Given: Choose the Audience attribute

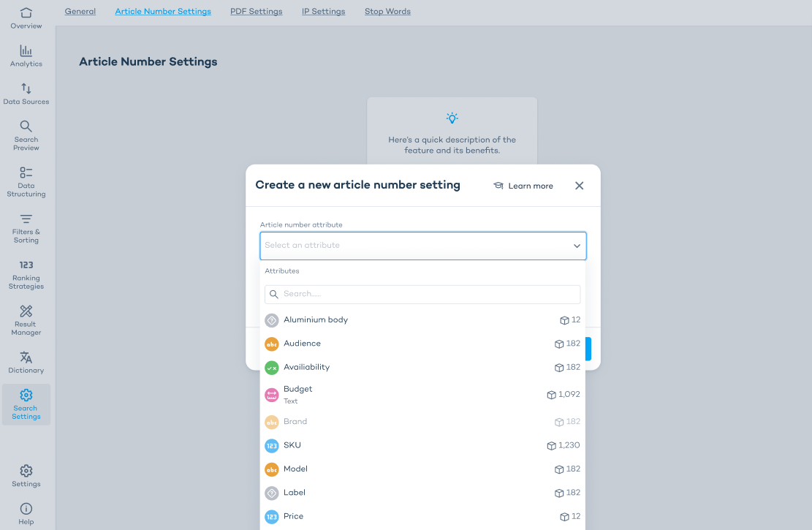Looking at the screenshot, I should [422, 344].
